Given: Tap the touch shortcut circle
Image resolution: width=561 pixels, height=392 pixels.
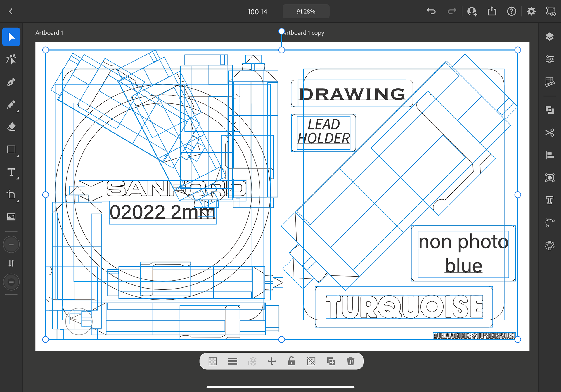Looking at the screenshot, I should coord(79,321).
